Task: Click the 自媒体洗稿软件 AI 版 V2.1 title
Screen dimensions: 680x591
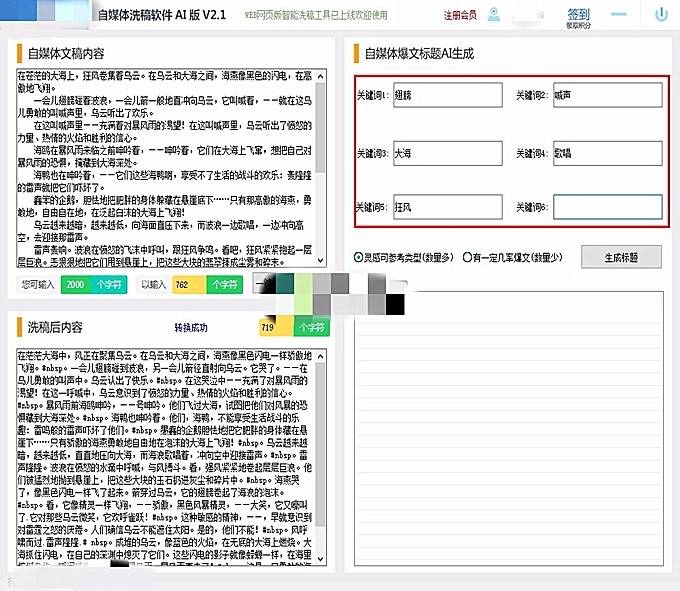Action: [x=162, y=15]
